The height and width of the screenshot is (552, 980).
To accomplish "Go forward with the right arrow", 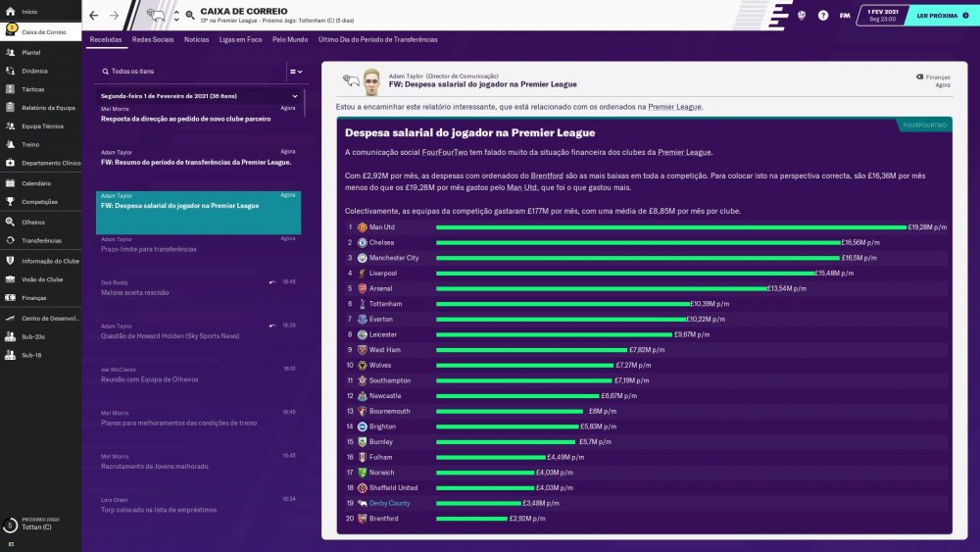I will pos(115,15).
